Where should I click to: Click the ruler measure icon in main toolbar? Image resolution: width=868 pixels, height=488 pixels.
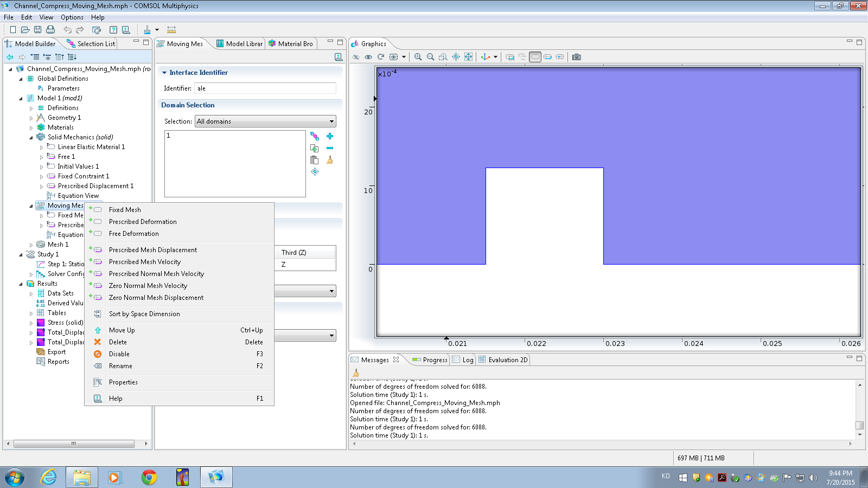point(171,30)
